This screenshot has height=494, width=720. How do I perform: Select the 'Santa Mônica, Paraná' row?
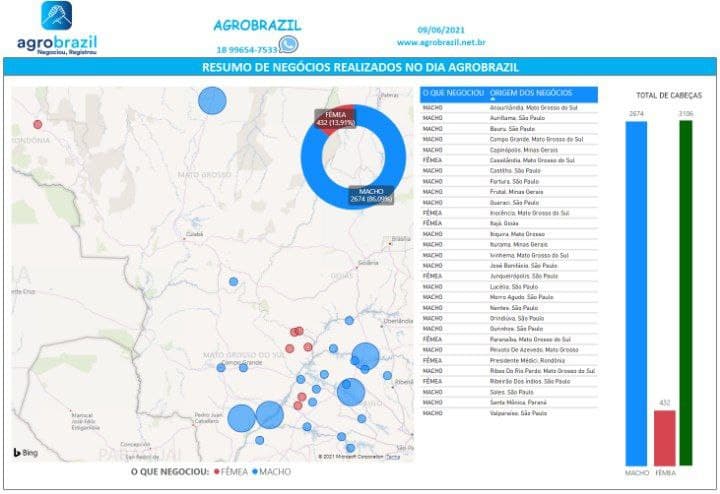pos(509,403)
